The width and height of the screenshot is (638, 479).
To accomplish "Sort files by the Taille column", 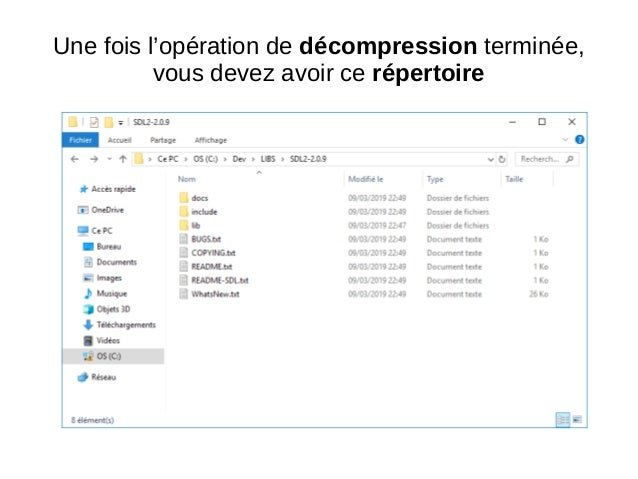I will click(x=514, y=179).
